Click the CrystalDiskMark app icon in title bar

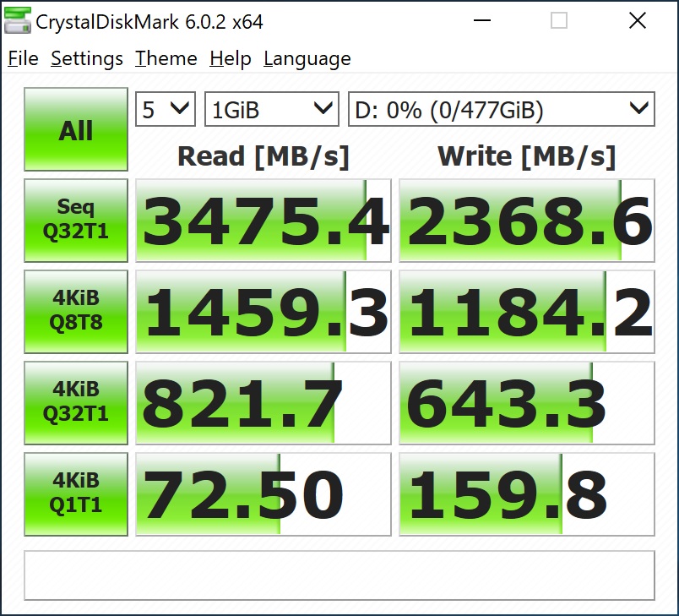click(x=18, y=21)
